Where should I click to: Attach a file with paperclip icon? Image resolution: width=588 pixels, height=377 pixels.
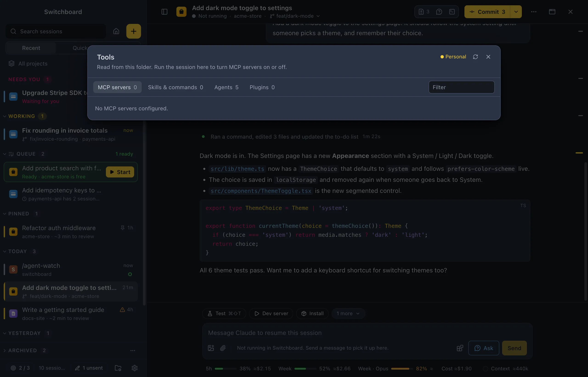tap(223, 348)
